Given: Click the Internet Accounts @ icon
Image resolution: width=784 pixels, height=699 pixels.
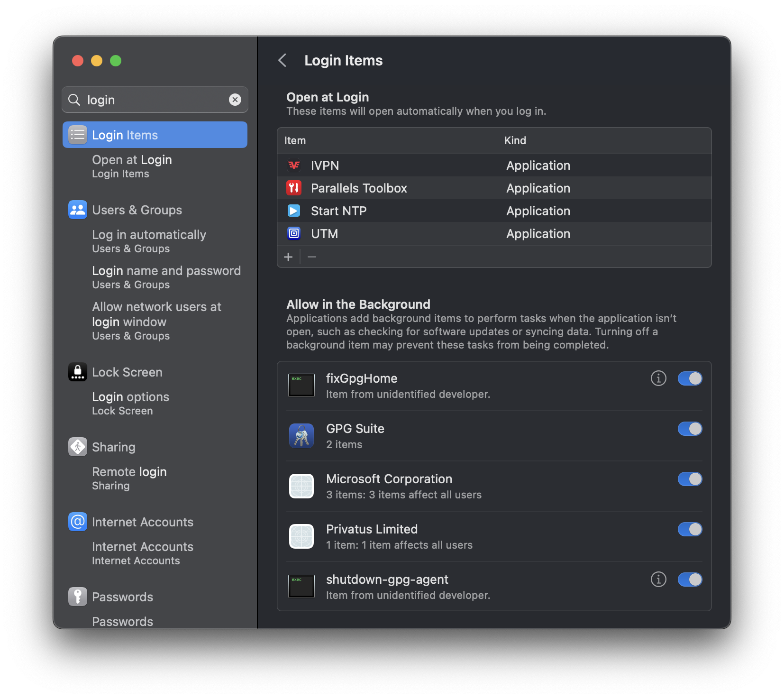Looking at the screenshot, I should (x=77, y=522).
